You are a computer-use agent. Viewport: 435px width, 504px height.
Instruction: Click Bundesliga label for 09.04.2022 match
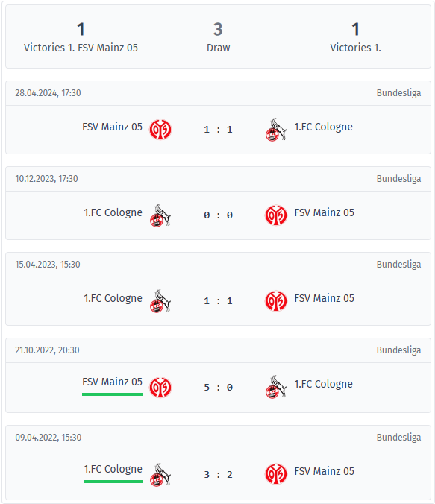[x=398, y=438]
